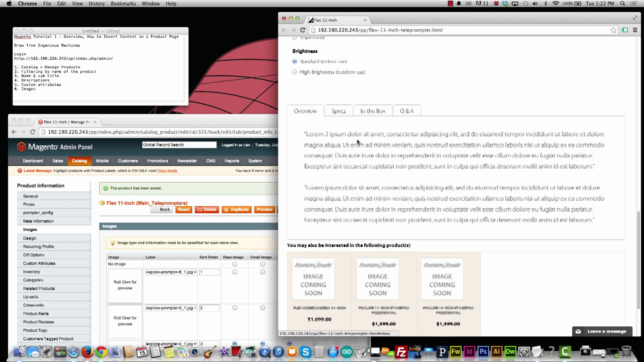The width and height of the screenshot is (644, 362).
Task: Open the Sales dropdown in Magento navigation
Action: point(58,161)
